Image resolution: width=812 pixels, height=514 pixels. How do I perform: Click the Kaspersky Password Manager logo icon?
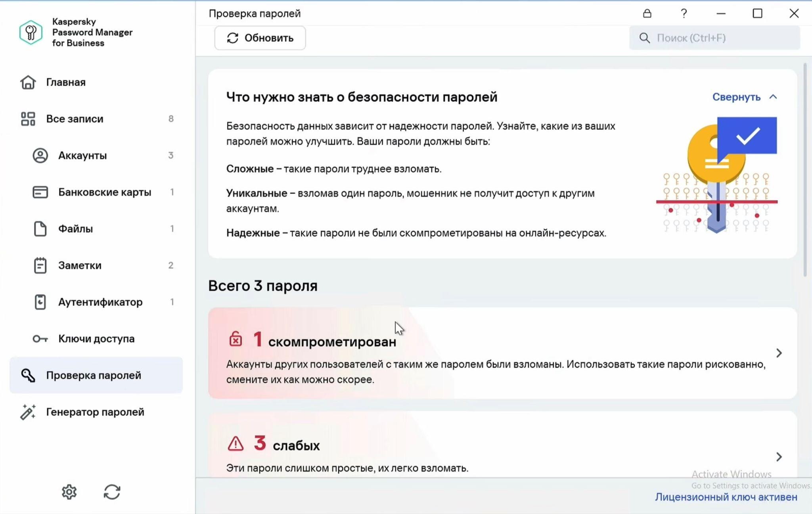pos(31,32)
